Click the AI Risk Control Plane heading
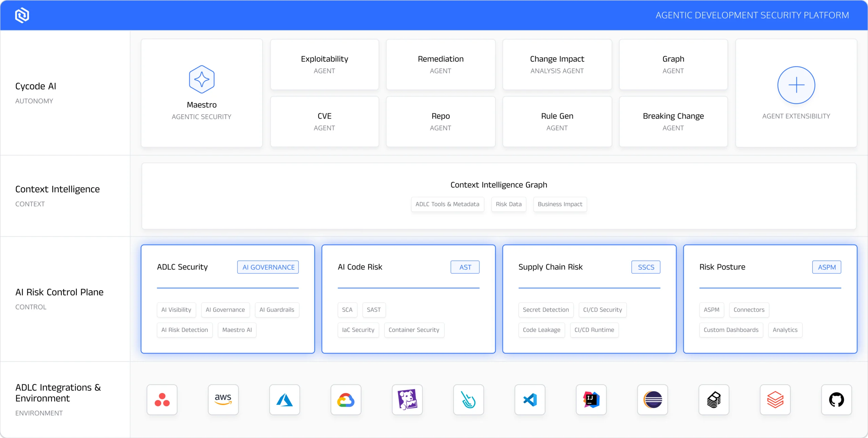This screenshot has width=868, height=438. coord(59,292)
